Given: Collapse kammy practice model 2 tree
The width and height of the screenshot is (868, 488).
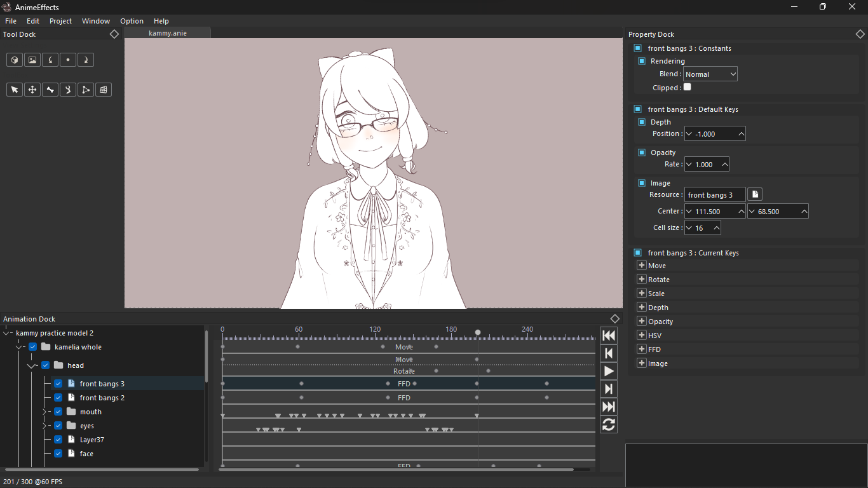Looking at the screenshot, I should (6, 333).
